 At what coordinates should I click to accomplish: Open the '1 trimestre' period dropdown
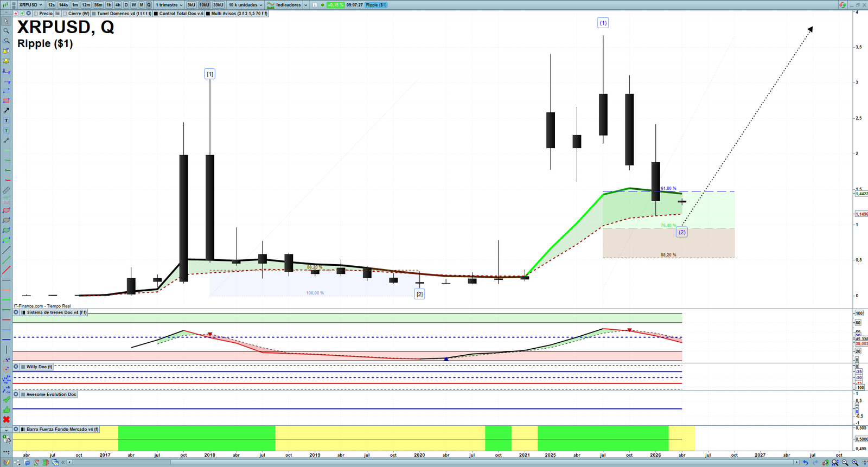[x=169, y=5]
